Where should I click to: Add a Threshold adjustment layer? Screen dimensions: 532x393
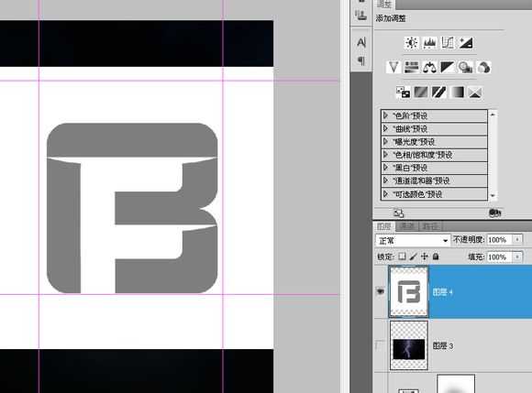tap(438, 93)
